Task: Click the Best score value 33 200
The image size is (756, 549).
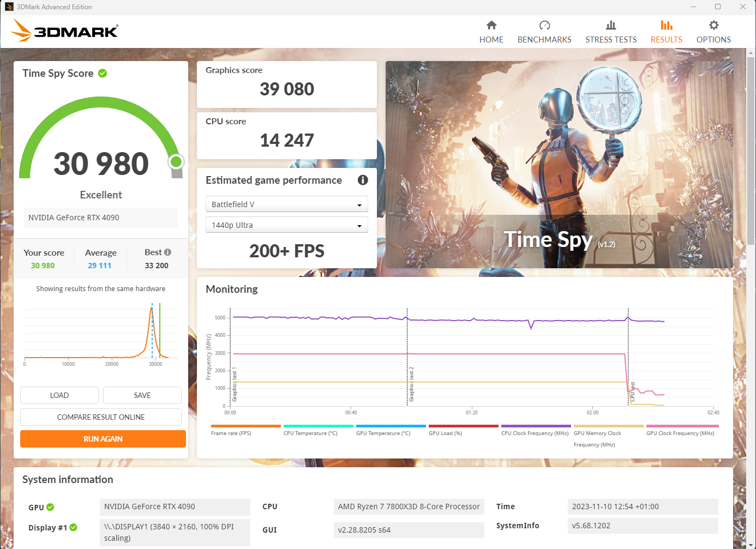Action: [157, 266]
